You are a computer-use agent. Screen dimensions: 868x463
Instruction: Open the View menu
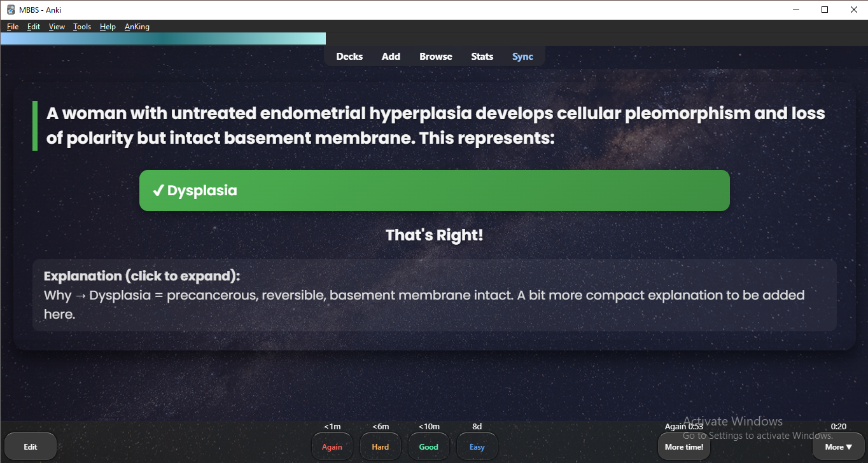coord(57,27)
